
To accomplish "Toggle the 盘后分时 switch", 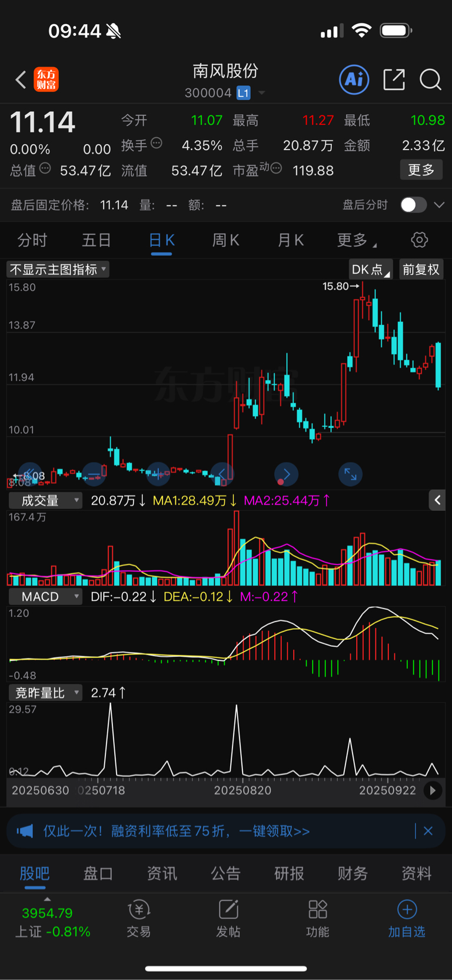I will tap(413, 205).
